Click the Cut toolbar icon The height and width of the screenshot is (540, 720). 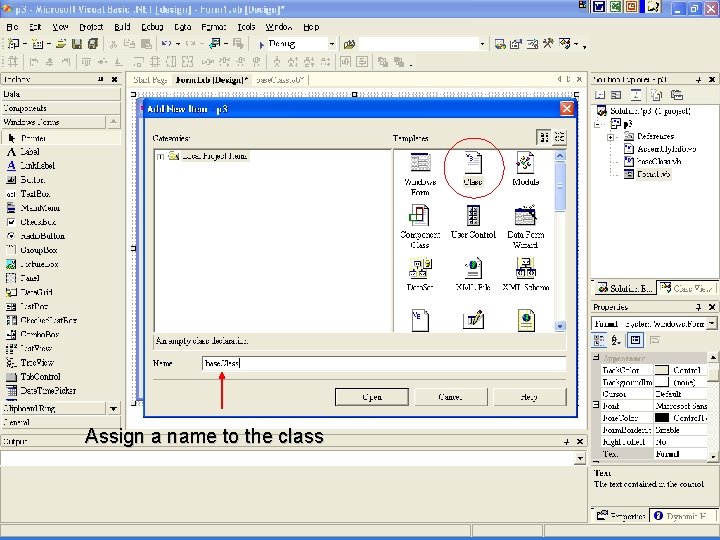(113, 44)
